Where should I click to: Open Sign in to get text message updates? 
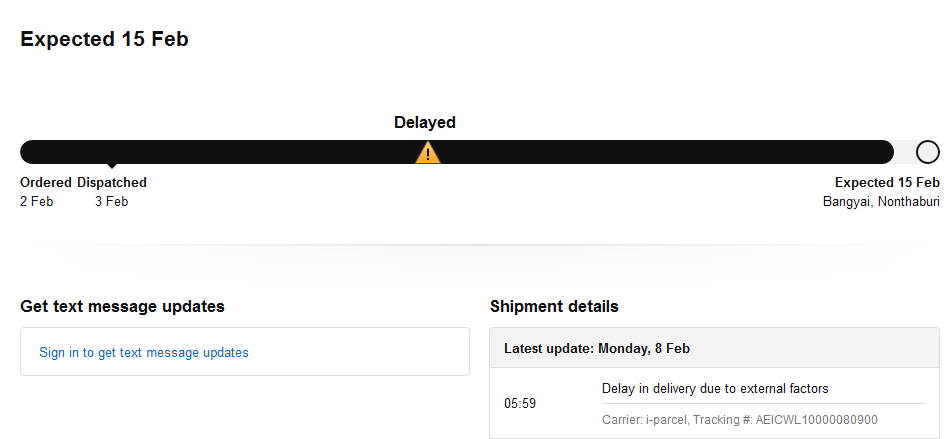coord(144,352)
